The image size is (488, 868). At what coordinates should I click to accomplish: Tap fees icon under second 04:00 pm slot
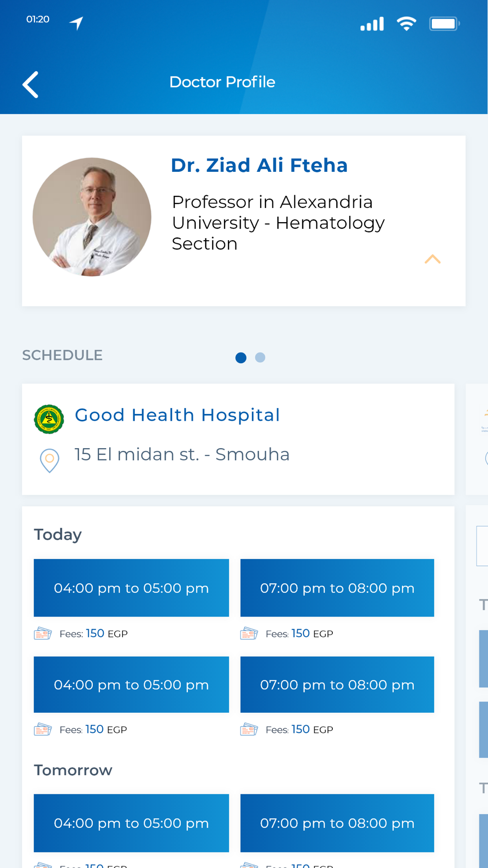point(43,729)
